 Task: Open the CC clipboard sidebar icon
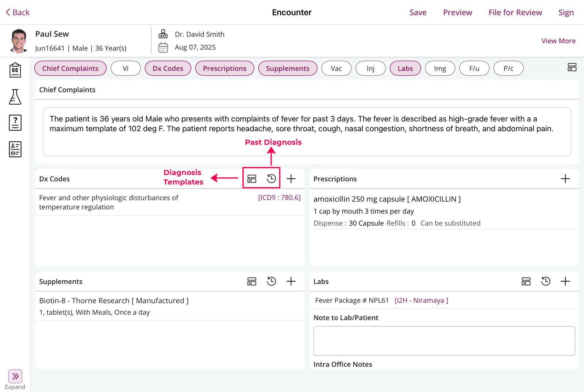click(x=15, y=70)
